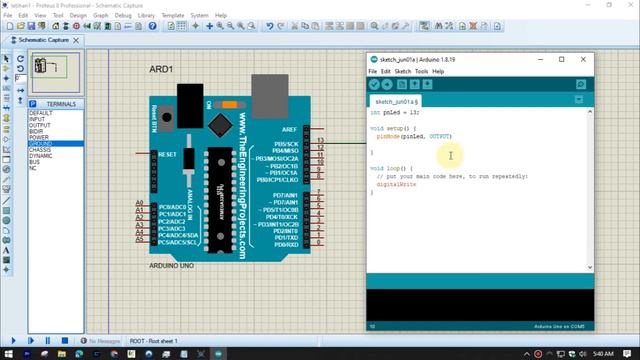Open the Arduino Serial Monitor icon
The height and width of the screenshot is (360, 640).
[581, 84]
